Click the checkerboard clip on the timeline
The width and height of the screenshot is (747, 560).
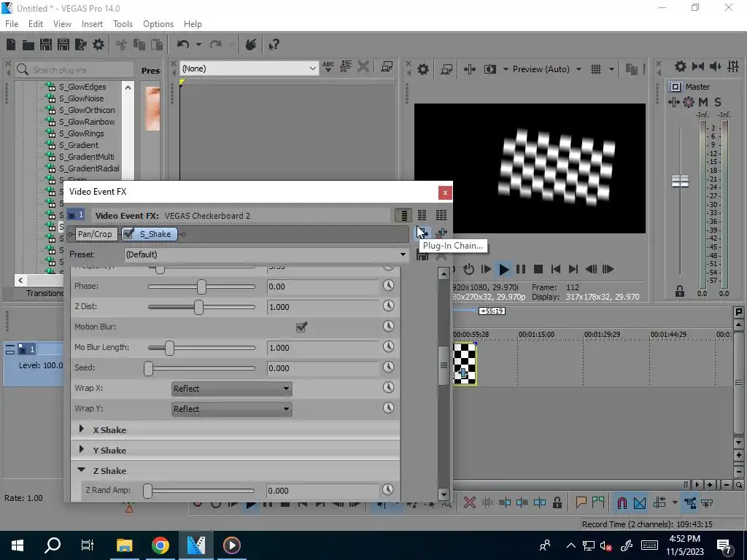click(464, 363)
